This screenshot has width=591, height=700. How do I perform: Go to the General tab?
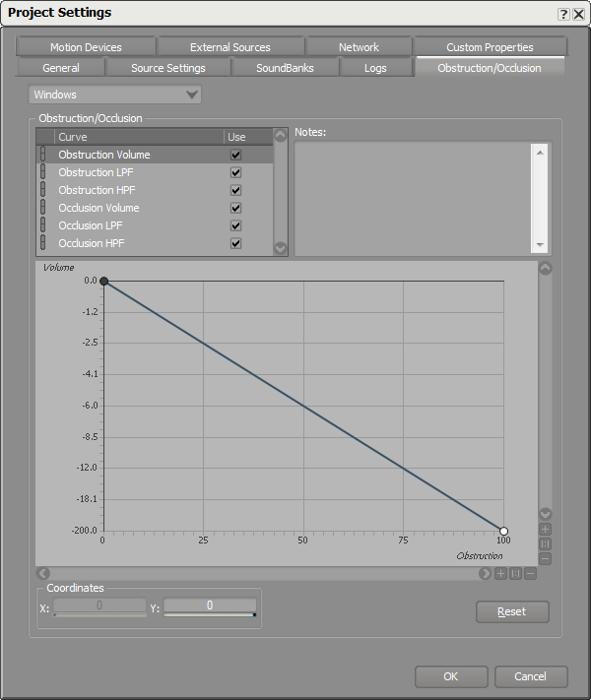(x=61, y=68)
